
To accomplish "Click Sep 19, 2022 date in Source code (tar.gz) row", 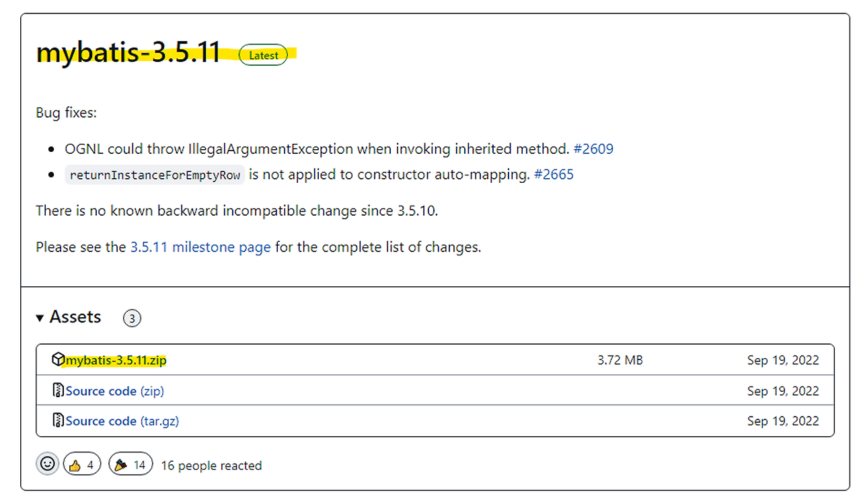I will pos(783,421).
